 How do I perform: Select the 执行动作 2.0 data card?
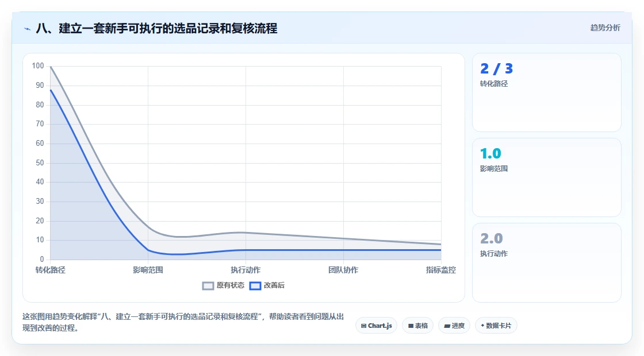click(x=547, y=262)
